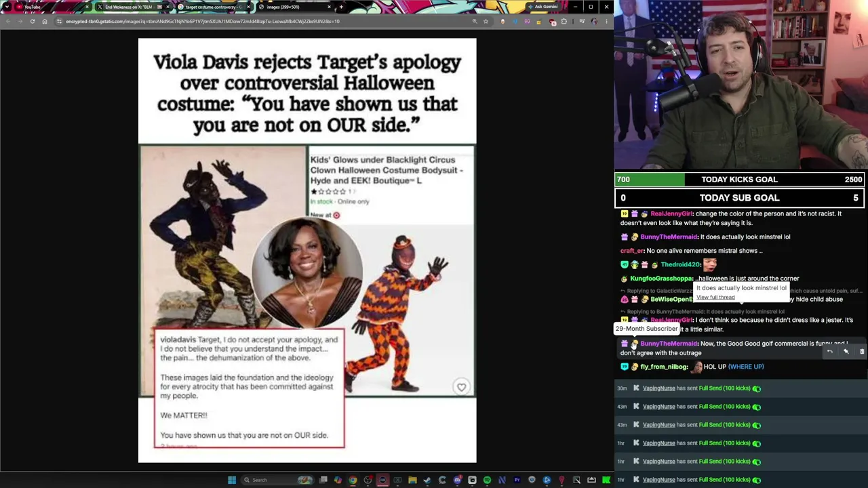Click the Today Kicks Goal progress bar

741,180
